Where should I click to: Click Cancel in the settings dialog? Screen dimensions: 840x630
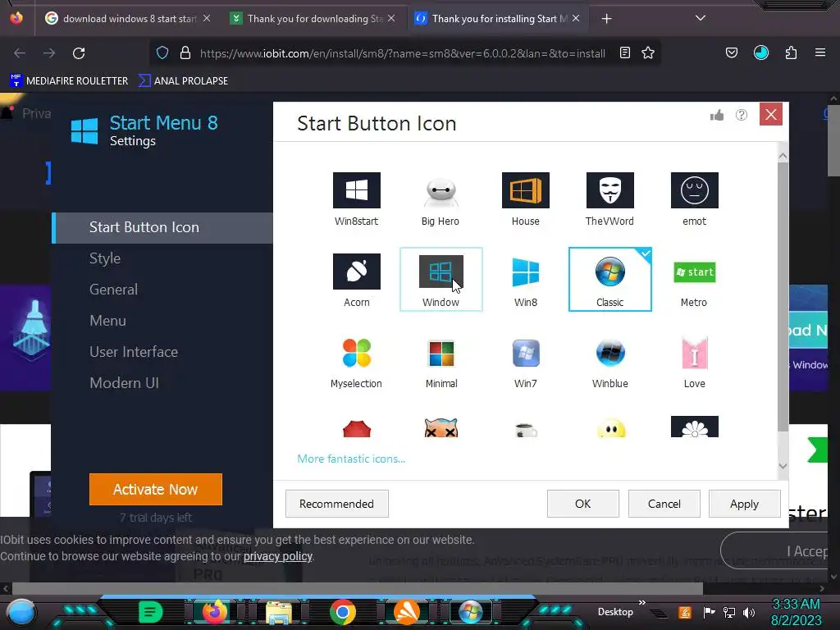[x=664, y=504]
